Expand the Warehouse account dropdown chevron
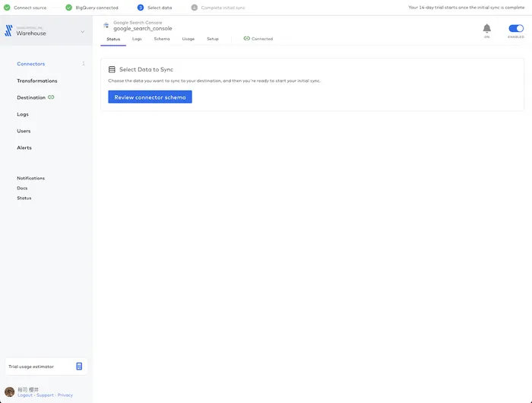Screen dimensions: 532x403 pos(82,32)
